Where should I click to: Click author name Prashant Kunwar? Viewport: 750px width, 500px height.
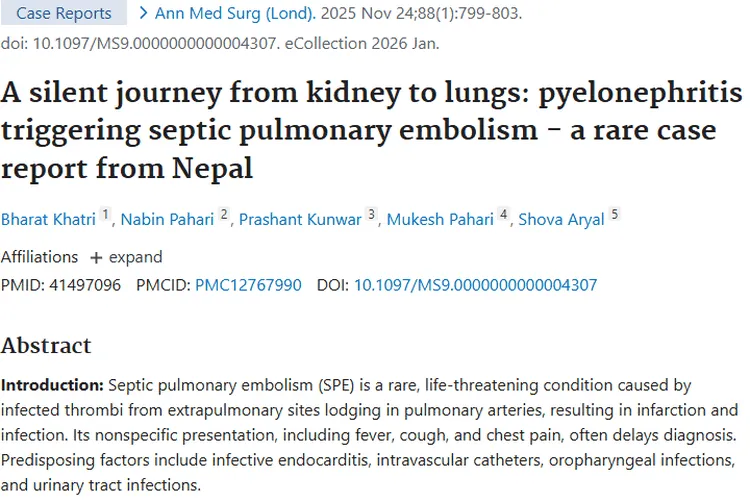coord(299,220)
